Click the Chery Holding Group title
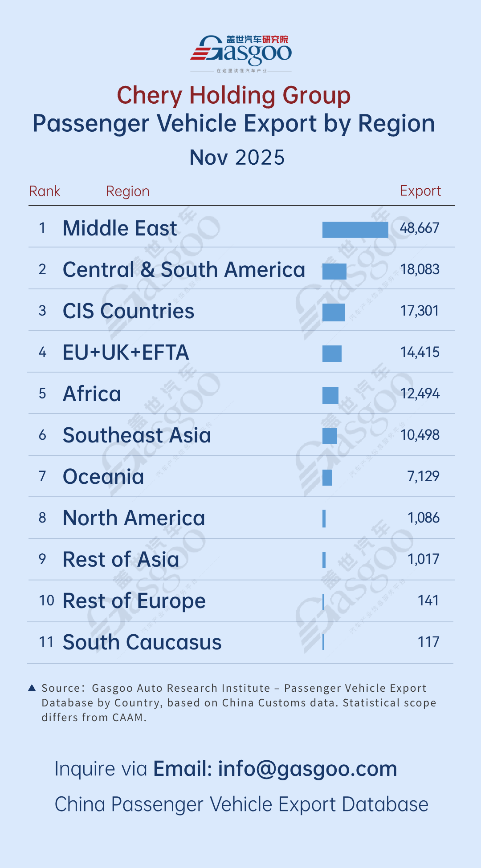The height and width of the screenshot is (868, 481). (234, 95)
